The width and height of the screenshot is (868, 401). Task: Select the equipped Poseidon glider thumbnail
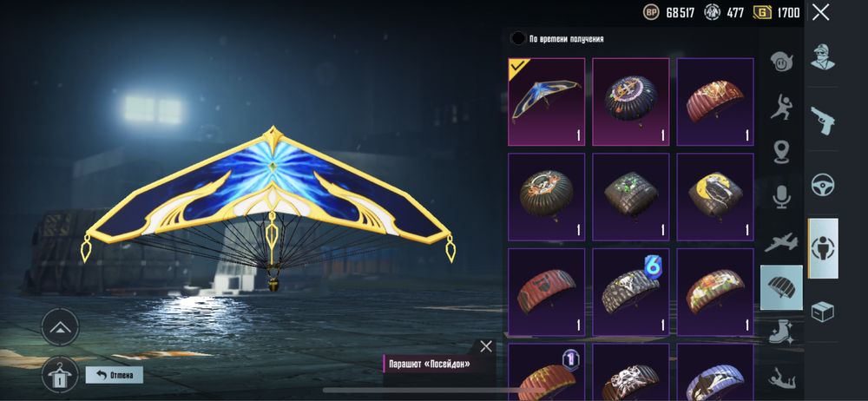coord(546,102)
